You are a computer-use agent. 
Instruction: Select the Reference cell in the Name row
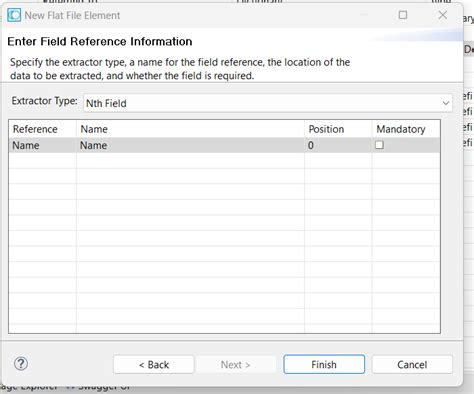[x=42, y=145]
